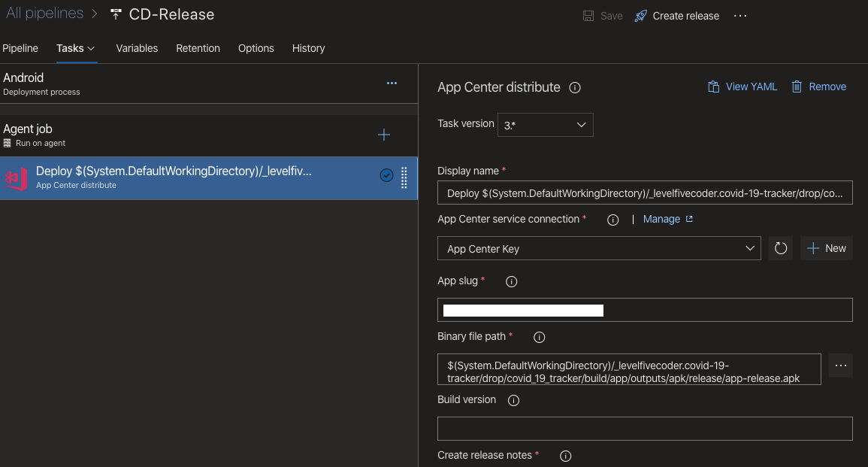Refresh the App Center service connection list
868x467 pixels.
[781, 248]
